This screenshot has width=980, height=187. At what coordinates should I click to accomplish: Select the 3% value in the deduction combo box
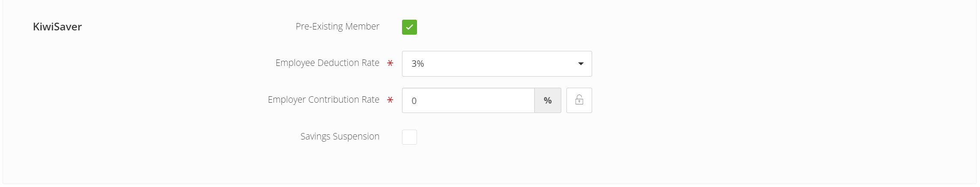(417, 64)
